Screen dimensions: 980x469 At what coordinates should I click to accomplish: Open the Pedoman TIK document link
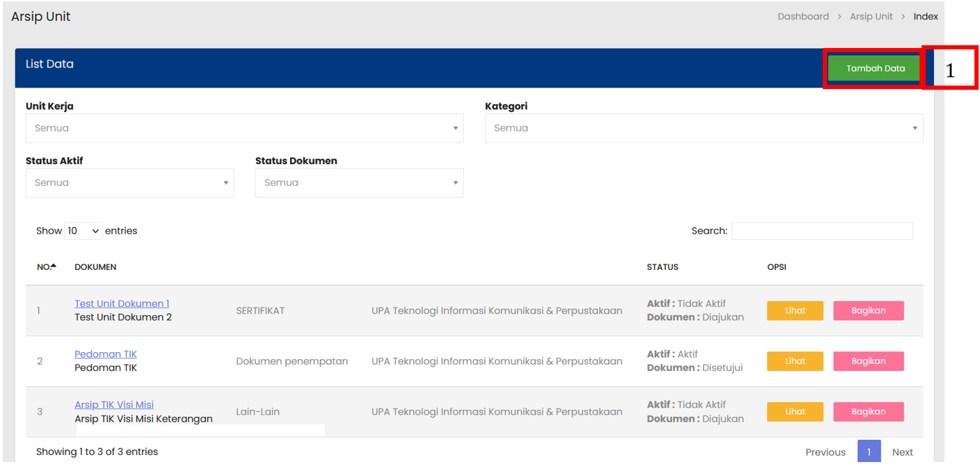(106, 354)
